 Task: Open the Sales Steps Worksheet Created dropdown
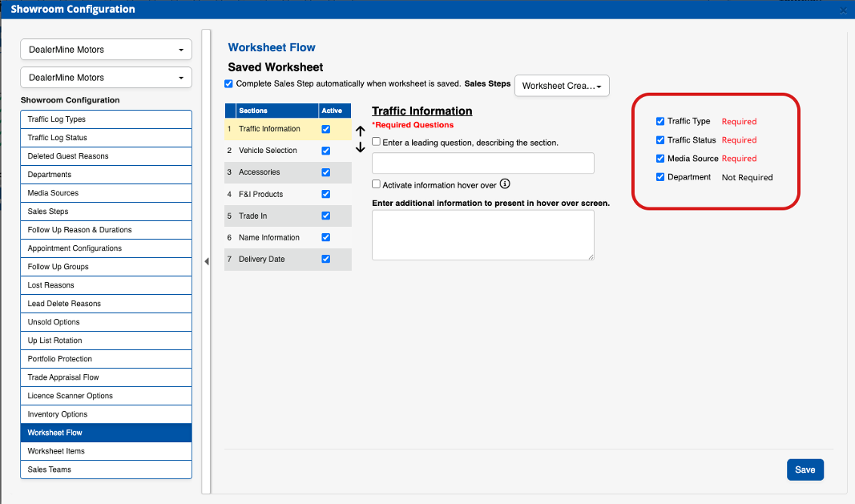coord(562,86)
